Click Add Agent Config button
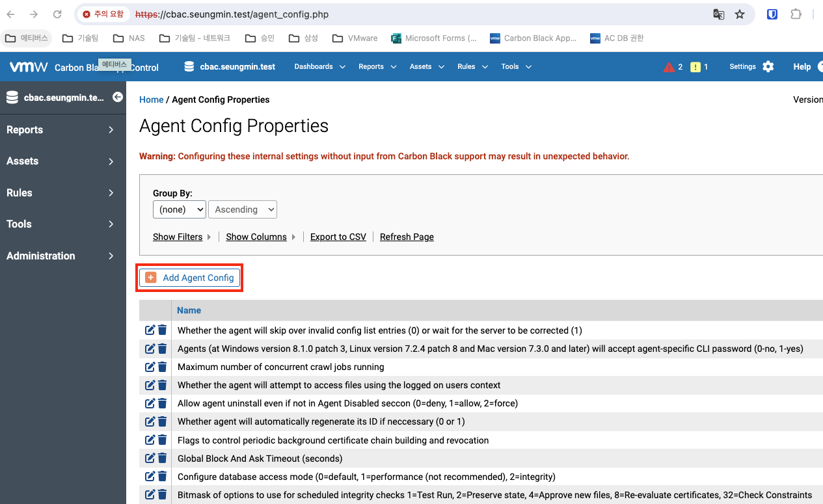 (x=189, y=278)
